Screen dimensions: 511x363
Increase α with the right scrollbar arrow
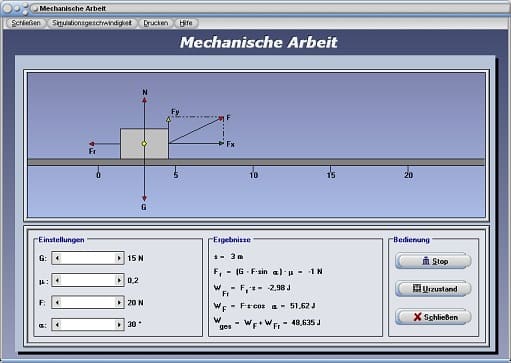click(x=119, y=324)
